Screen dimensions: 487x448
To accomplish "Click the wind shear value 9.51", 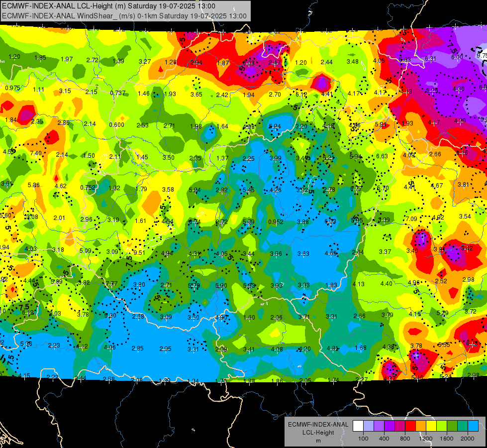I will click(139, 252).
